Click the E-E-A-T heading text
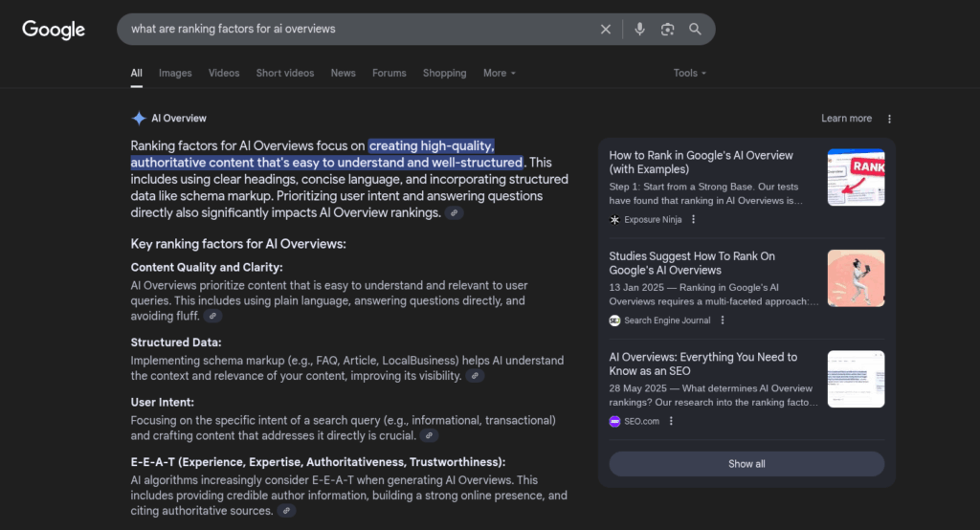 tap(318, 462)
